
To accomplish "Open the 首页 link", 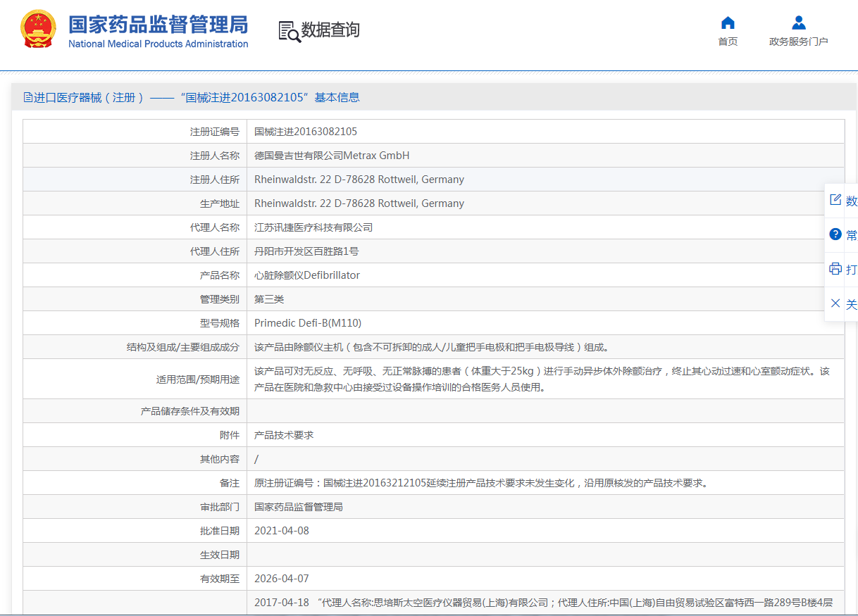I will click(x=728, y=42).
